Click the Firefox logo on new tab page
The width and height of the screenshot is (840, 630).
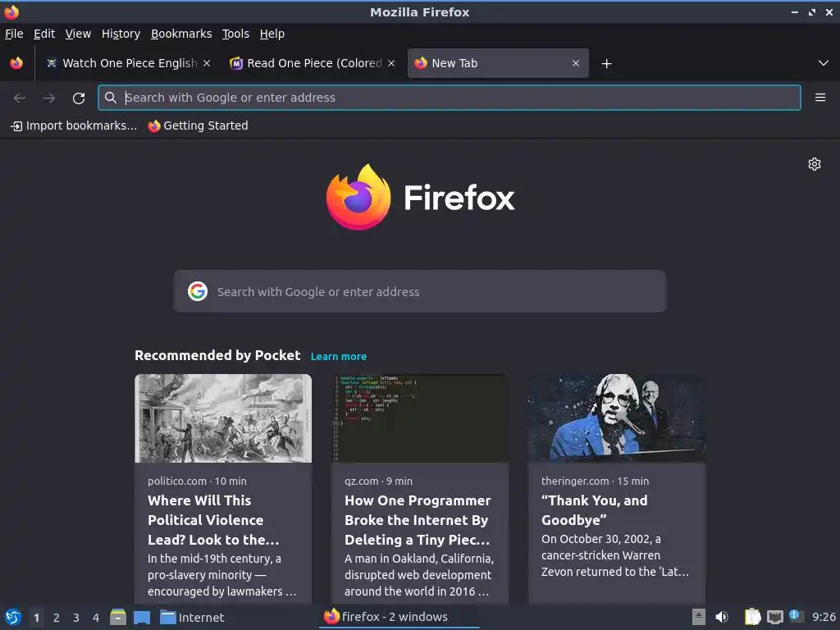pyautogui.click(x=420, y=197)
